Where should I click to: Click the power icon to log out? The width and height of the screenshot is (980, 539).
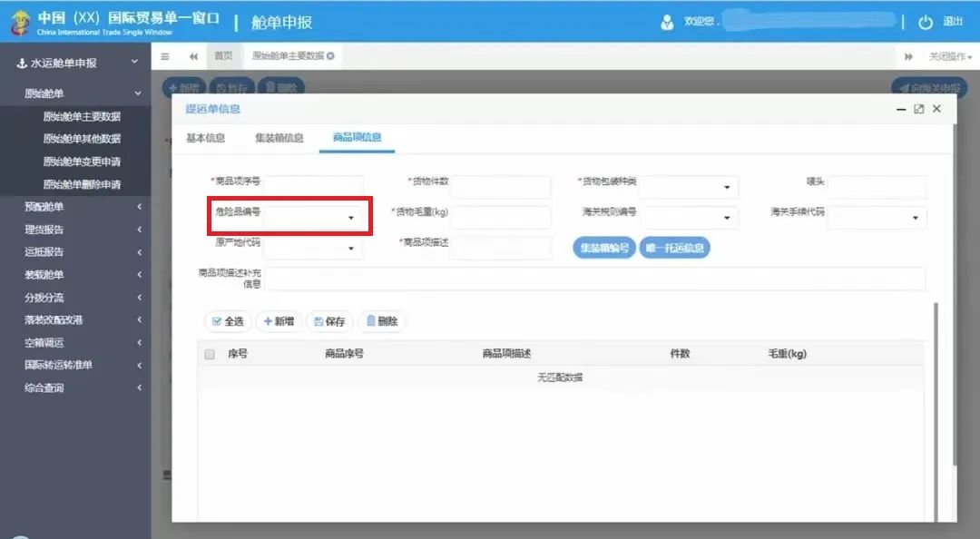pyautogui.click(x=926, y=22)
